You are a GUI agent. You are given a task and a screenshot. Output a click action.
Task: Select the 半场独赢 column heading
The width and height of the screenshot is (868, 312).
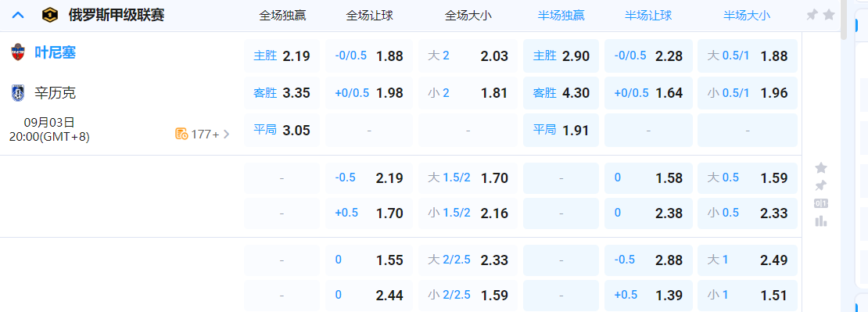561,16
